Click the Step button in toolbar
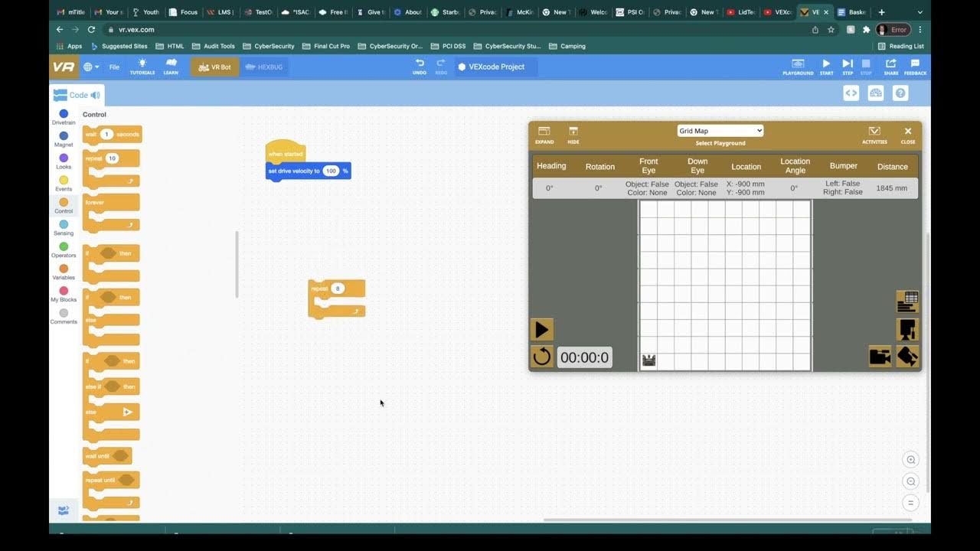 click(848, 67)
